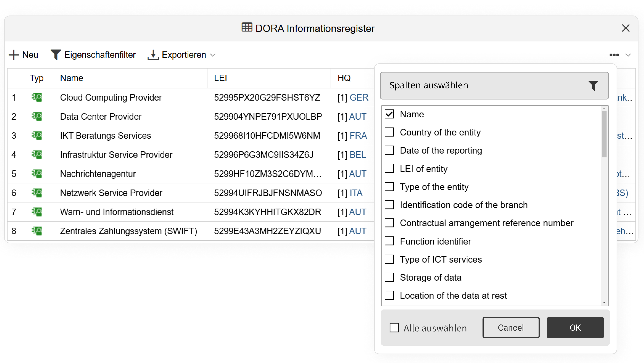Confirm column selection with OK

point(575,328)
